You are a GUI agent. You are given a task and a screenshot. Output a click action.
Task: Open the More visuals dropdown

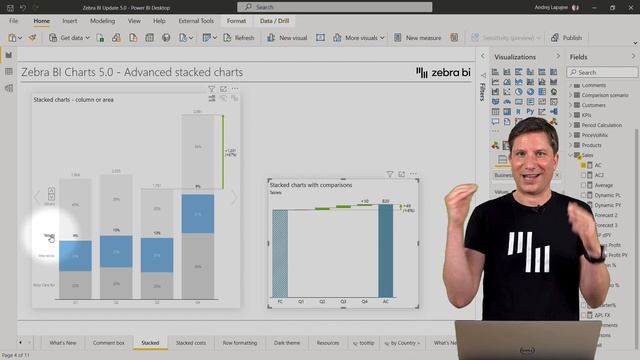pos(359,38)
